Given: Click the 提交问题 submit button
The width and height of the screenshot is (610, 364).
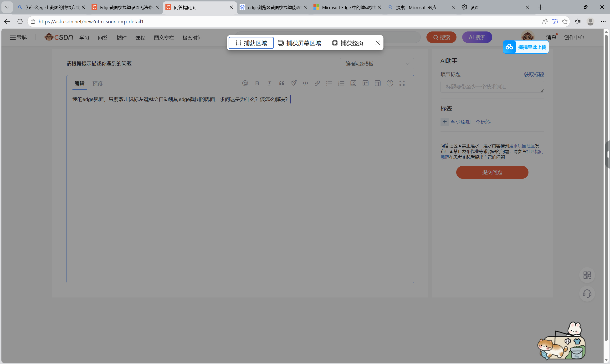Looking at the screenshot, I should [x=492, y=172].
